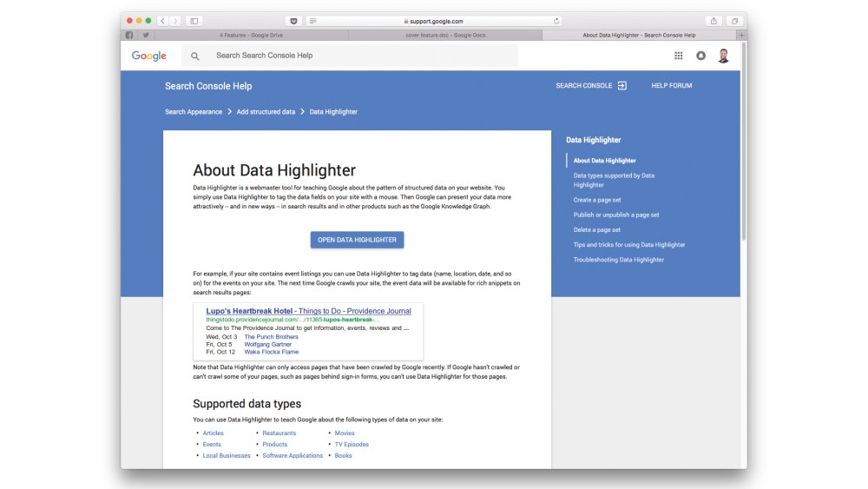The height and width of the screenshot is (489, 868).
Task: Click the OPEN DATA HIGHLIGHTER button
Action: coord(357,240)
